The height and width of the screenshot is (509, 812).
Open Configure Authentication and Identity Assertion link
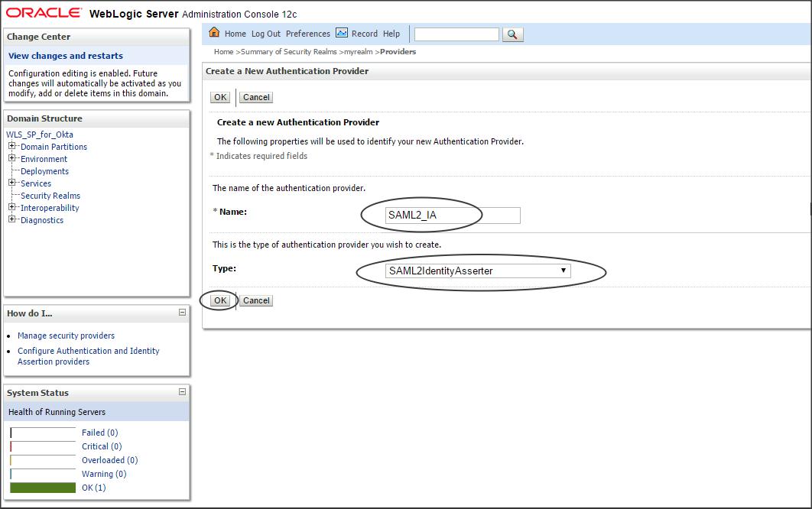click(89, 356)
